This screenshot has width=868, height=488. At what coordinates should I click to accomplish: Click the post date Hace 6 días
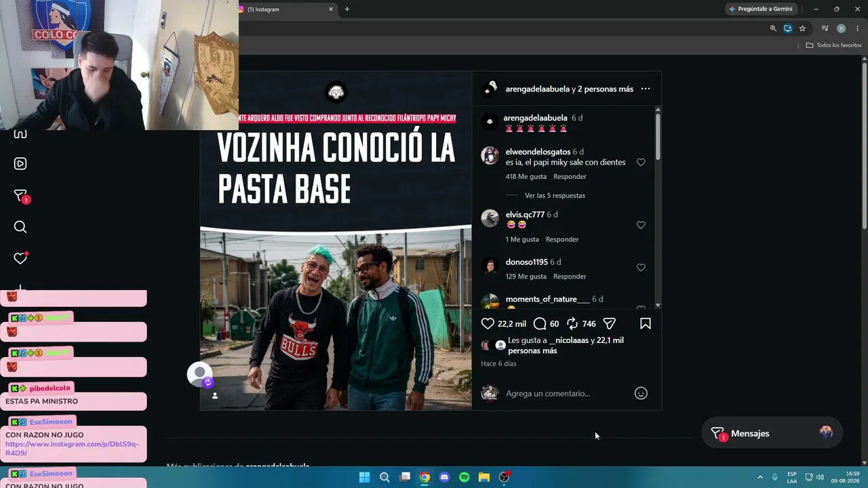click(x=498, y=364)
